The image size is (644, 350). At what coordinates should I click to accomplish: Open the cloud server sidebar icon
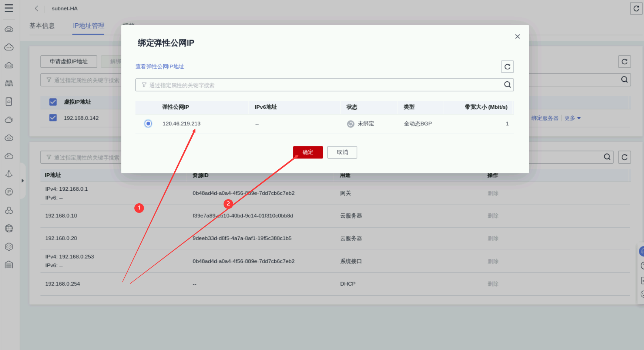coord(9,29)
